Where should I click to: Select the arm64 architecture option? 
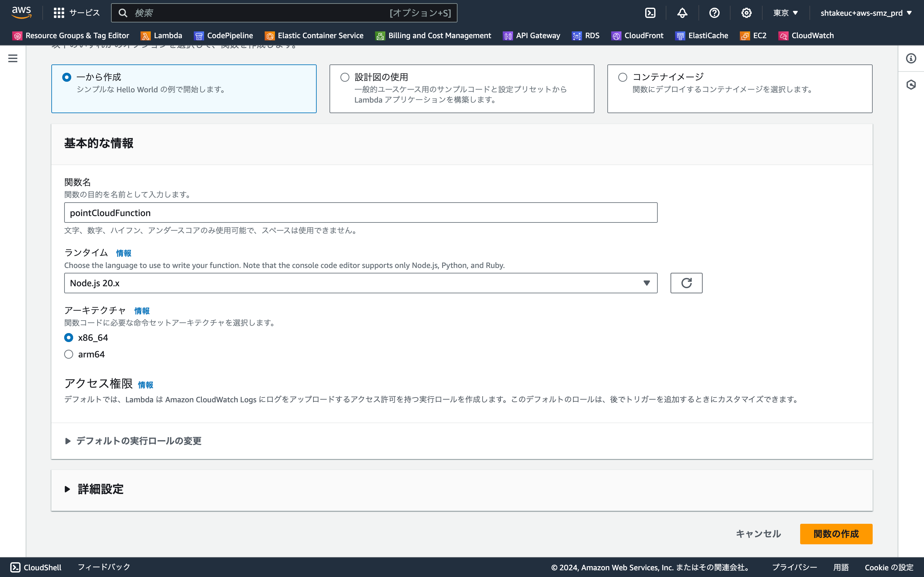(69, 354)
